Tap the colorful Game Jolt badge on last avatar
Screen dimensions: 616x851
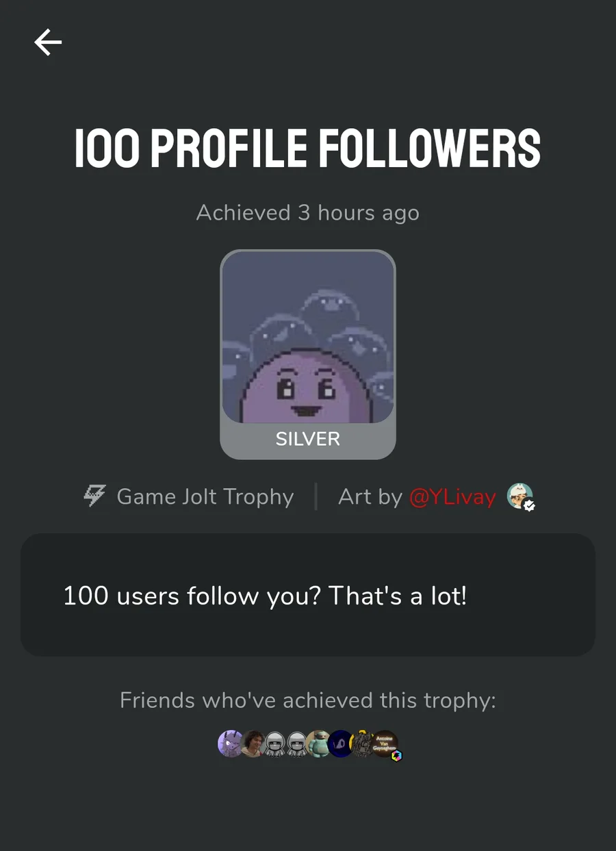[396, 755]
